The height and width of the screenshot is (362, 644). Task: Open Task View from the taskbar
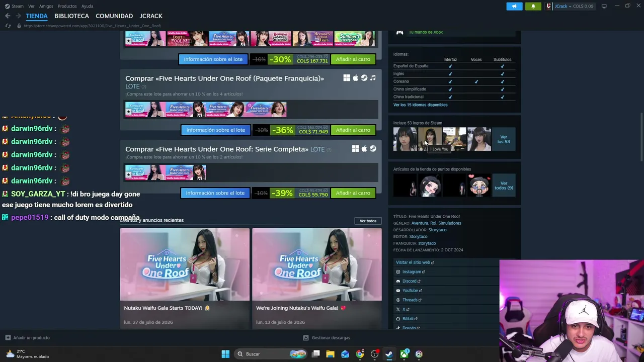pyautogui.click(x=316, y=354)
